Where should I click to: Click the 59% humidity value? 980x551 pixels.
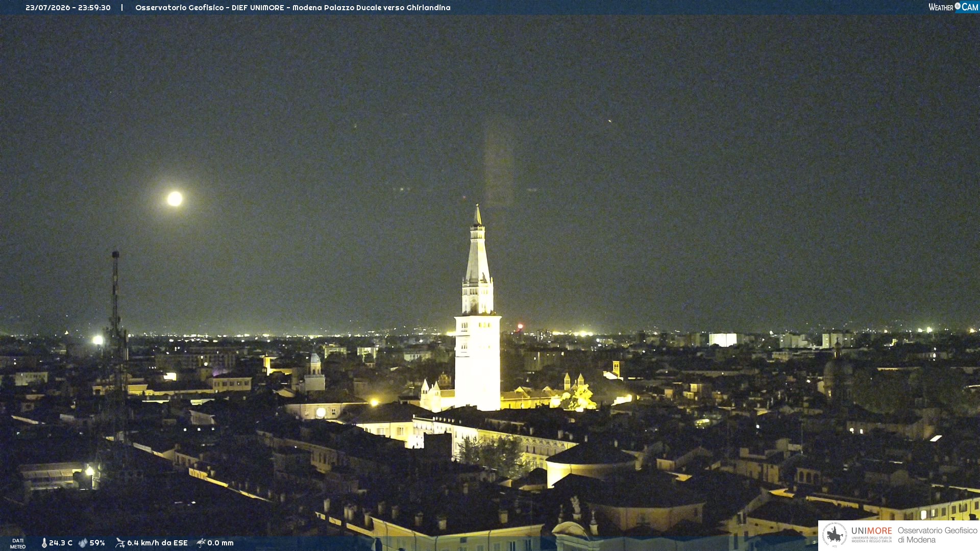point(97,543)
